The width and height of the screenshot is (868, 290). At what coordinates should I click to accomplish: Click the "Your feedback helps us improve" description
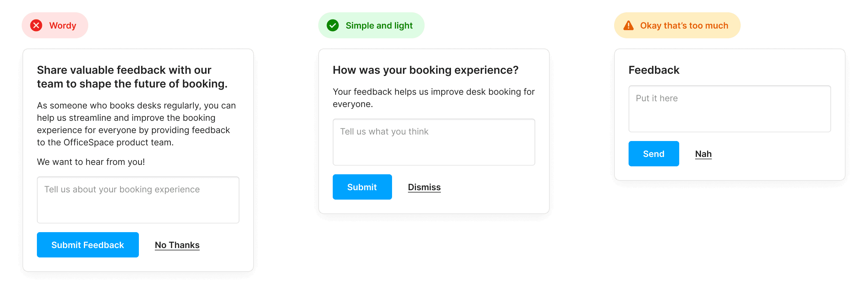click(433, 98)
